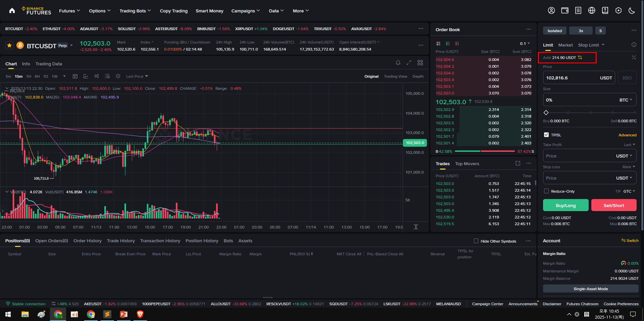Open the user profile icon

551,11
